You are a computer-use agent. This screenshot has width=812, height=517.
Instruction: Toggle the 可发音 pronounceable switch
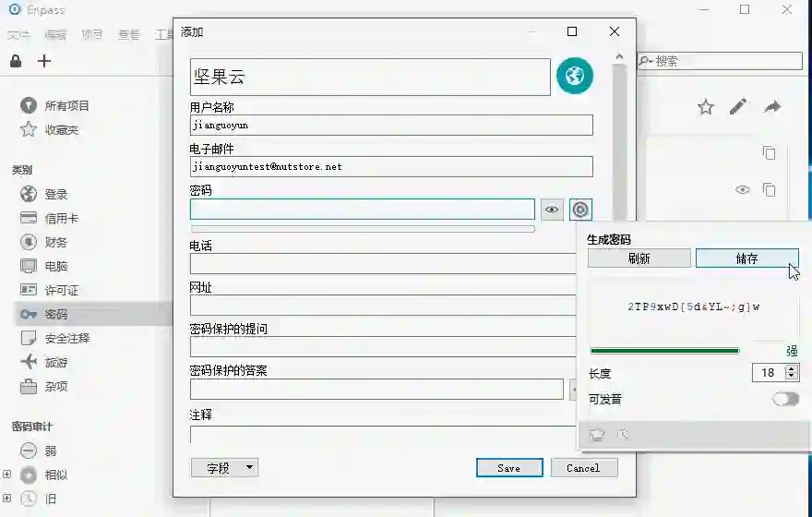coord(785,399)
